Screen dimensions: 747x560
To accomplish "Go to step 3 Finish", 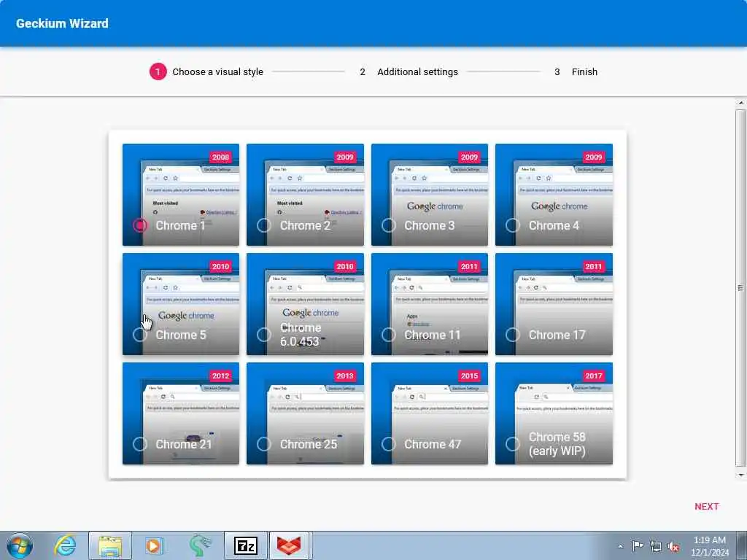I will (x=576, y=72).
